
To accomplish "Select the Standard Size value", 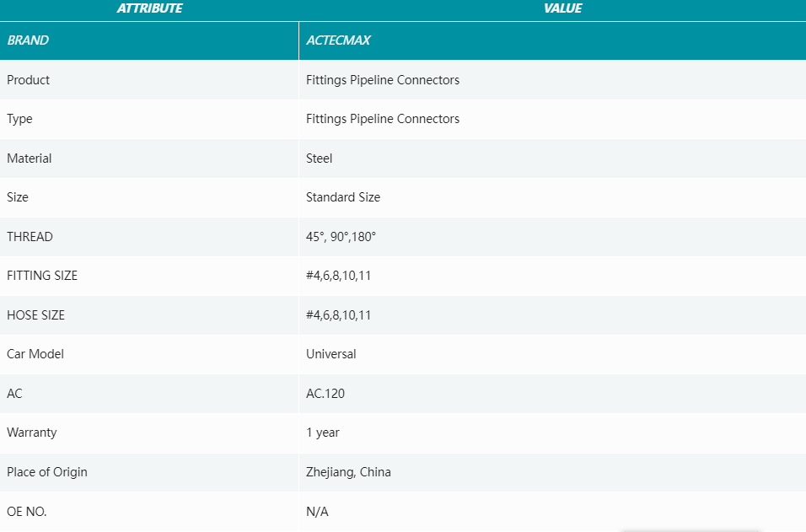I will (x=343, y=197).
